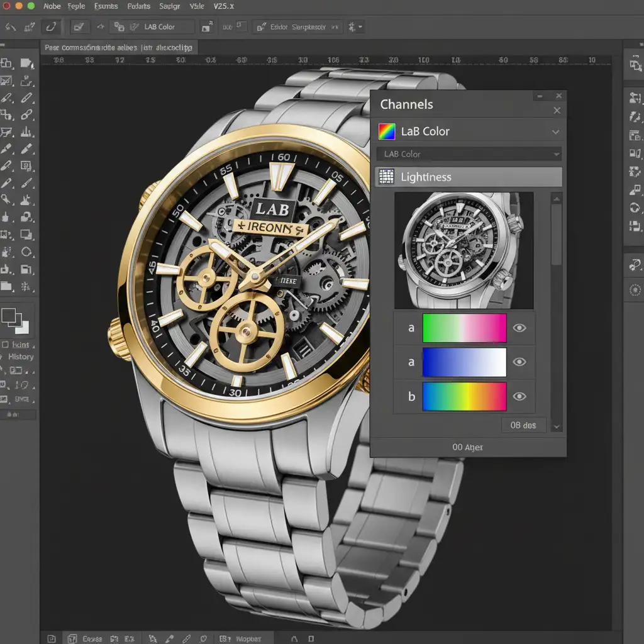This screenshot has height=644, width=644.
Task: Click the 08 des button
Action: click(523, 425)
